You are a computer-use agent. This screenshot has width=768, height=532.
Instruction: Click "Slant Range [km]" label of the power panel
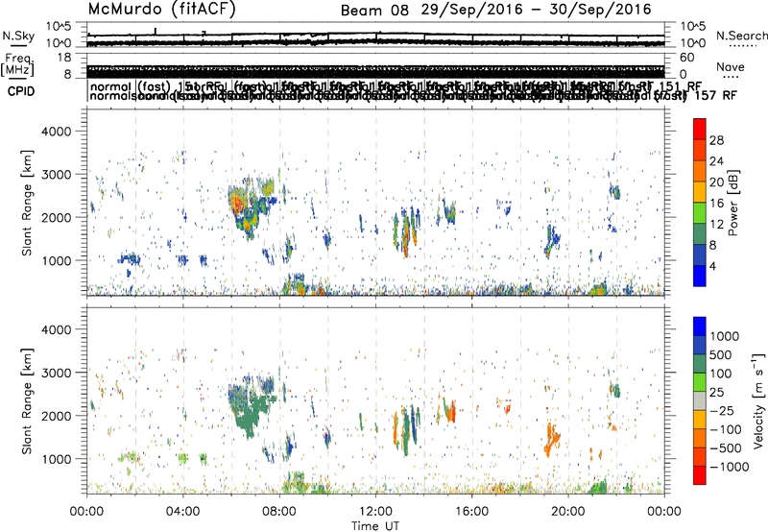click(x=27, y=204)
